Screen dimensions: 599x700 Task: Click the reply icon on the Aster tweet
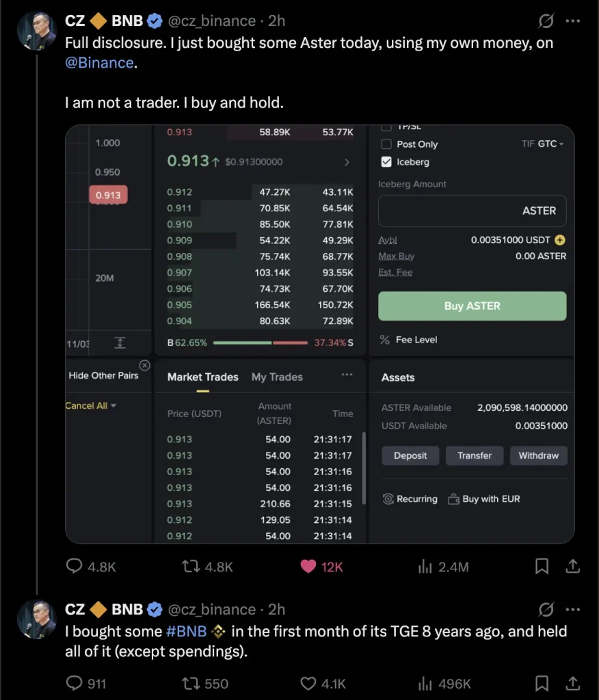click(75, 566)
